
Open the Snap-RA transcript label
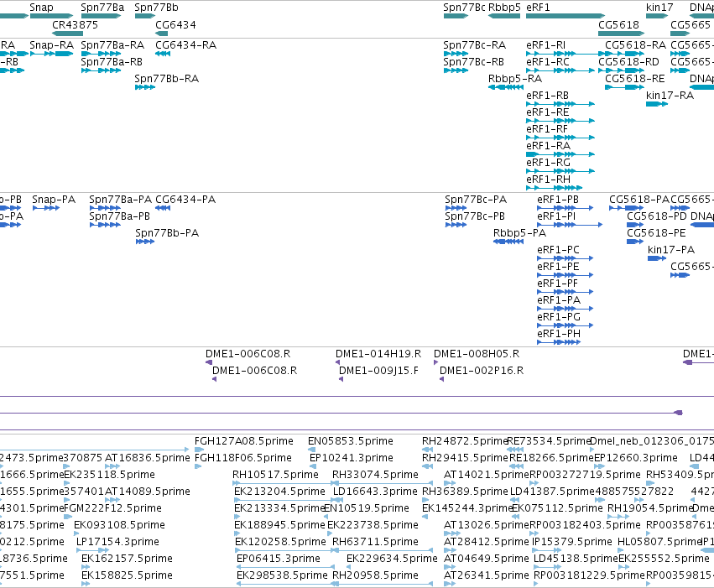tap(51, 45)
